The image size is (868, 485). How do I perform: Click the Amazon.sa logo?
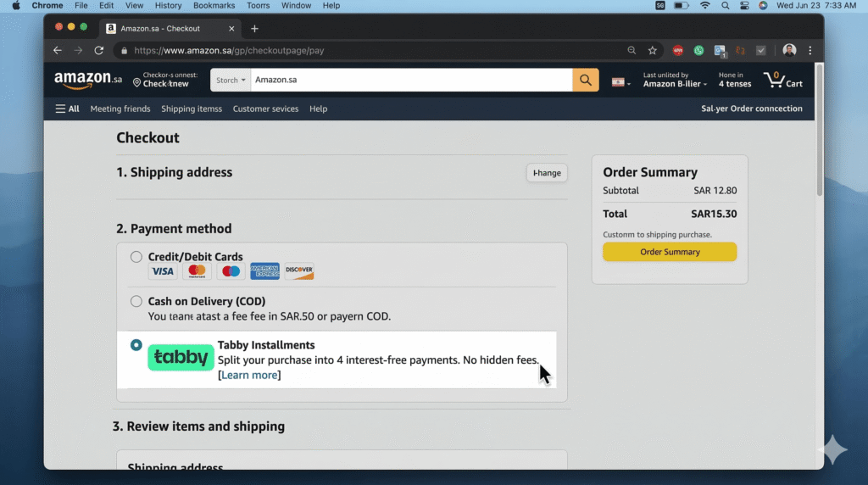(88, 81)
